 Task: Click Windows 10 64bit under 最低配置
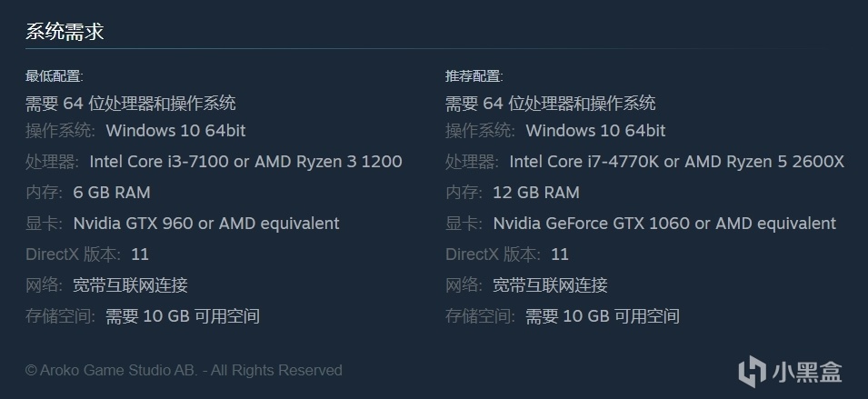(175, 131)
